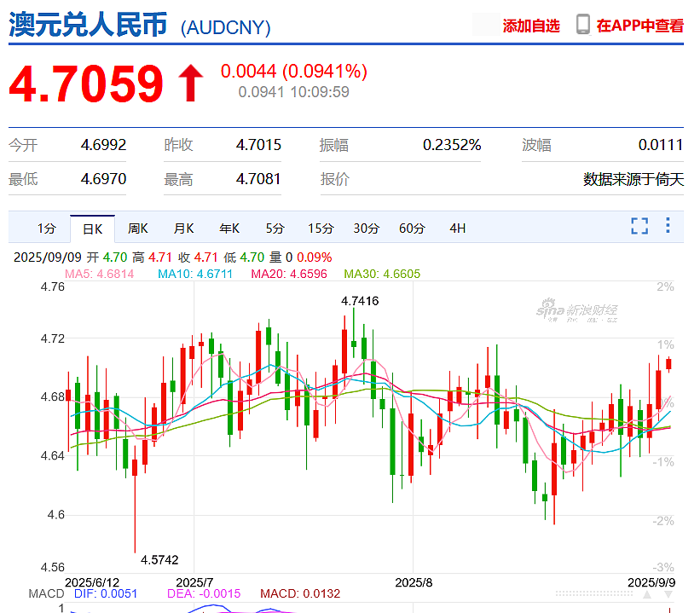Click the 2025/6/12 date axis label
Image resolution: width=700 pixels, height=613 pixels.
click(x=92, y=582)
